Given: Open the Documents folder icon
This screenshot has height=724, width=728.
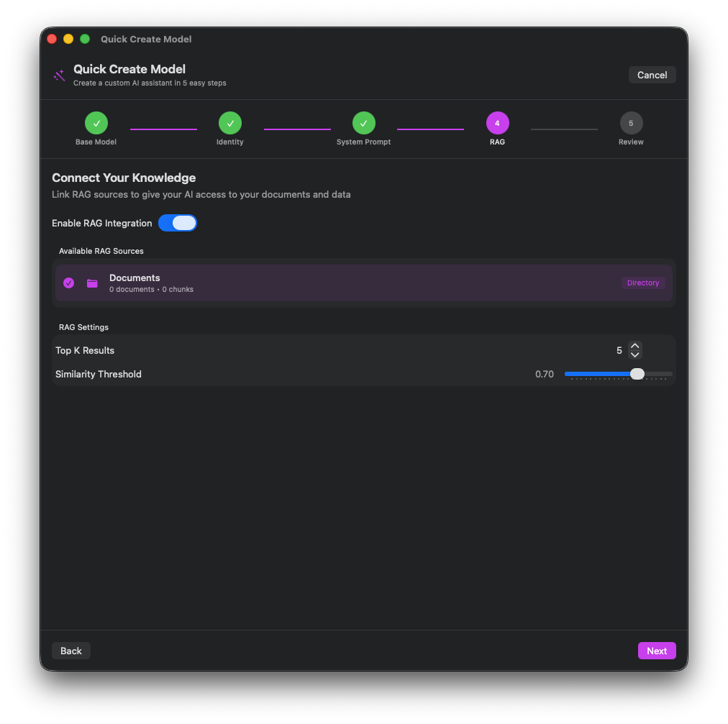Looking at the screenshot, I should tap(92, 283).
